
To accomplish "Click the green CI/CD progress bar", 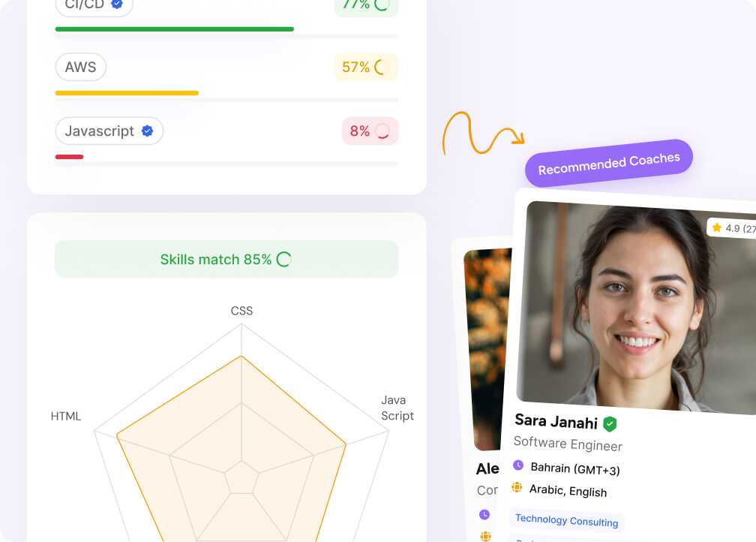I will 175,29.
